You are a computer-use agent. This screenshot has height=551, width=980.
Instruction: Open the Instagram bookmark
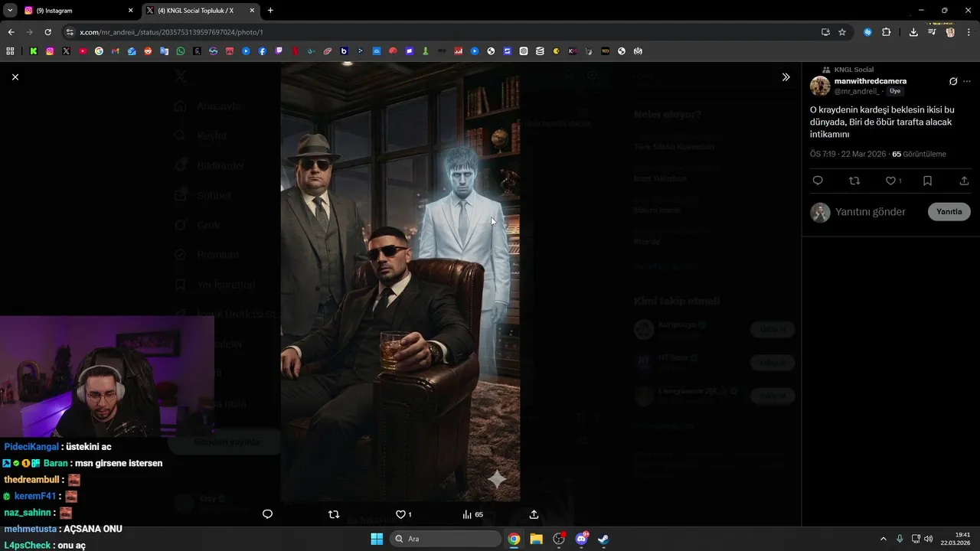click(x=50, y=51)
